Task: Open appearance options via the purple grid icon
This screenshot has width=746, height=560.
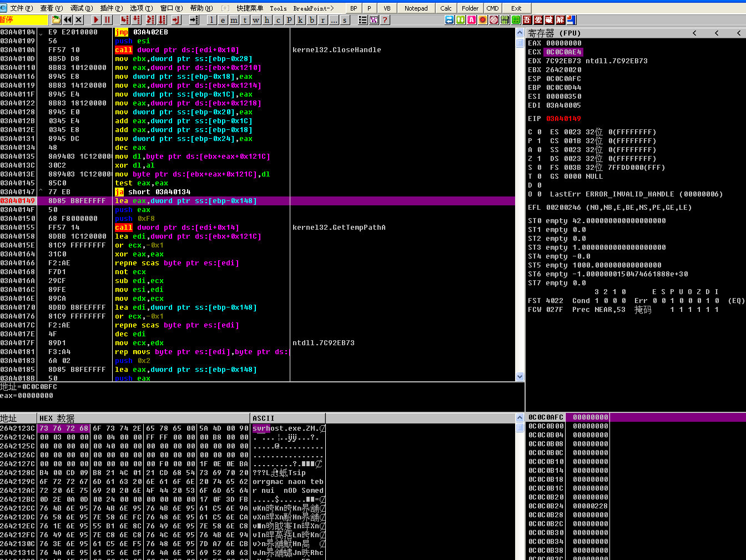Action: tap(374, 20)
